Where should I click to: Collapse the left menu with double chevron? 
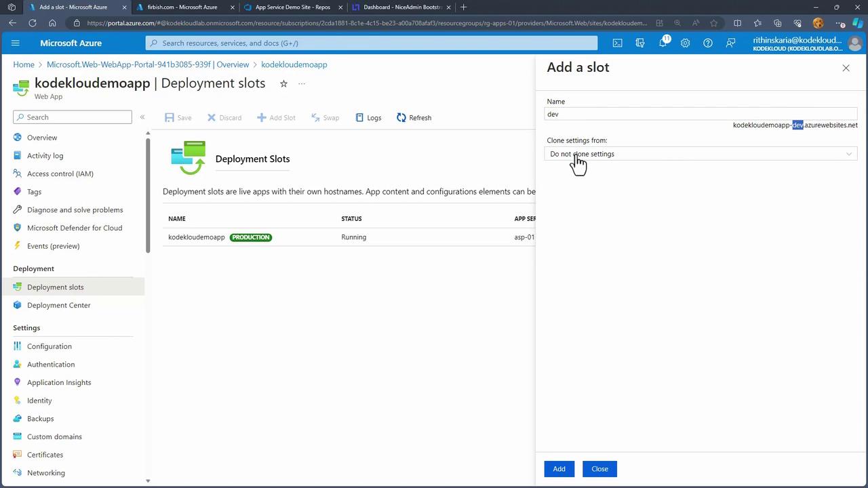coord(142,117)
